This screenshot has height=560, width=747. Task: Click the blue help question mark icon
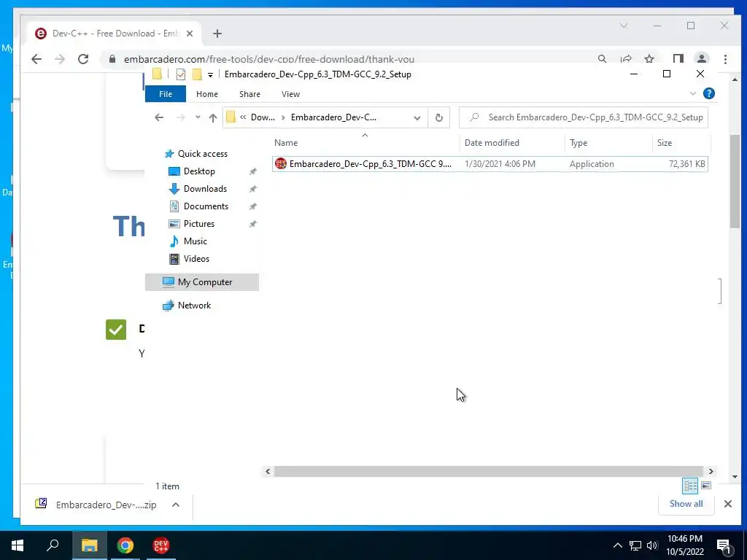coord(709,94)
